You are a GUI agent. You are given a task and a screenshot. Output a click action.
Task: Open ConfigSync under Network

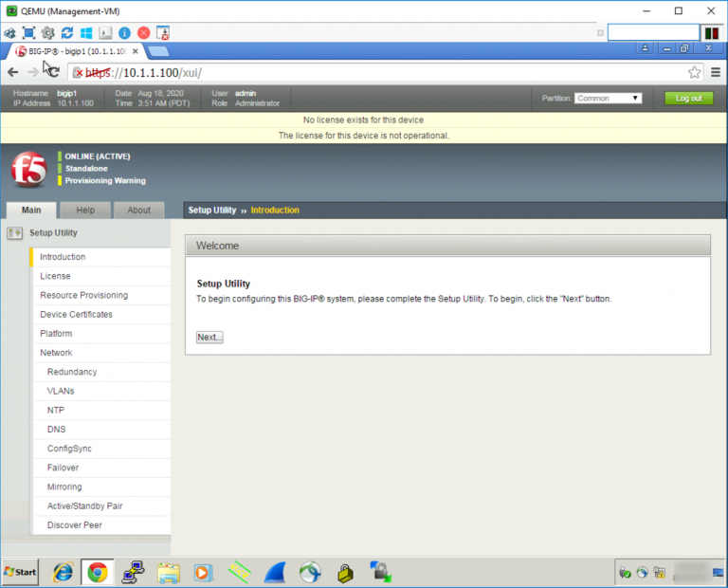[x=101, y=449]
